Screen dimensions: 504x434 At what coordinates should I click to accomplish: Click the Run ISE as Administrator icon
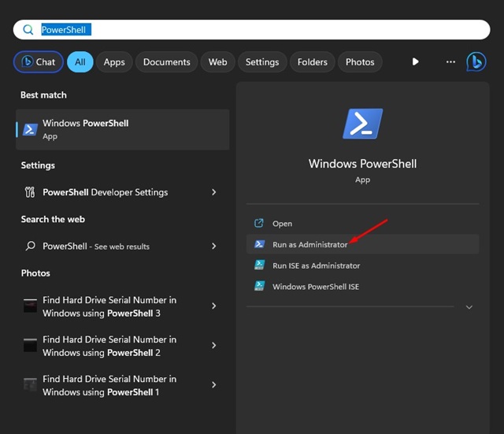pos(259,265)
